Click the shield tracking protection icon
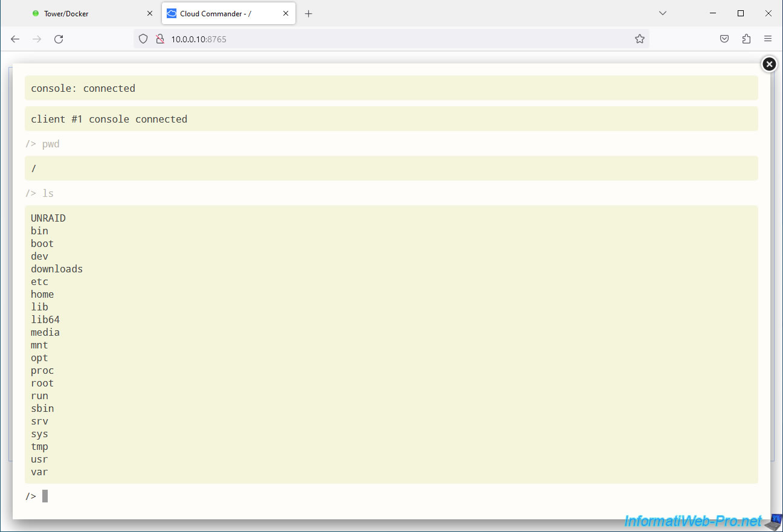The image size is (783, 532). pyautogui.click(x=143, y=39)
